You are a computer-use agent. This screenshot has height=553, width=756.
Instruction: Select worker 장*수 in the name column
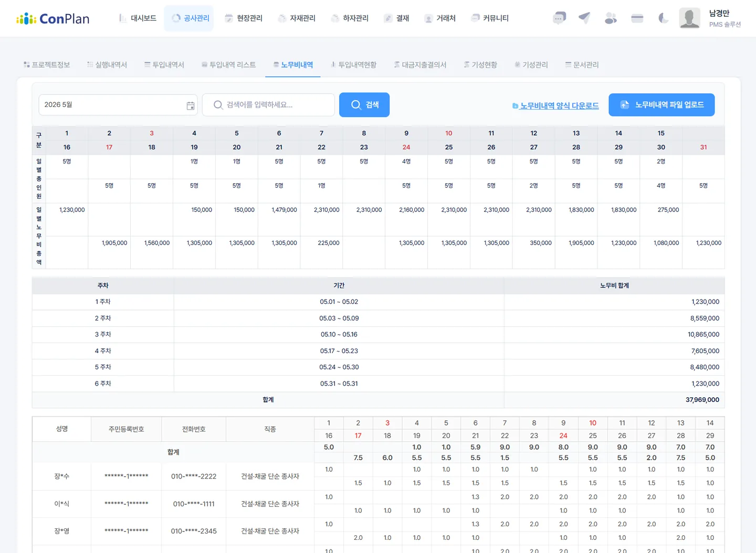61,476
